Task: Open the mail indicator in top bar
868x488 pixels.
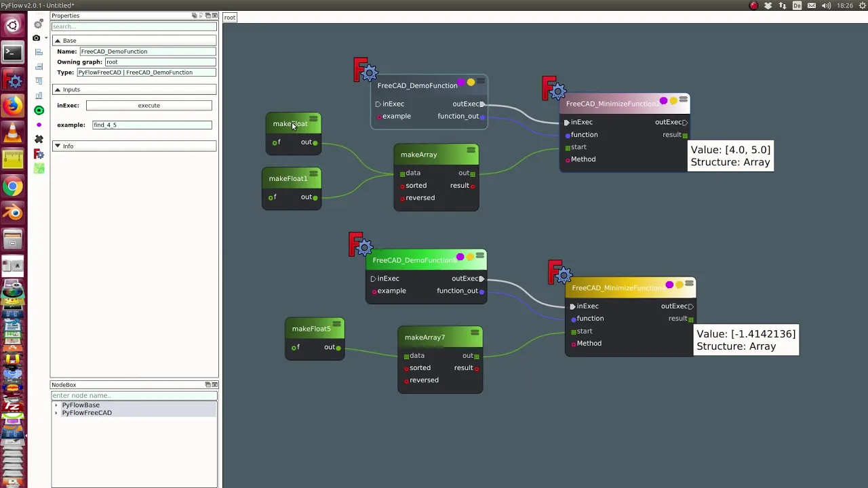Action: click(812, 5)
